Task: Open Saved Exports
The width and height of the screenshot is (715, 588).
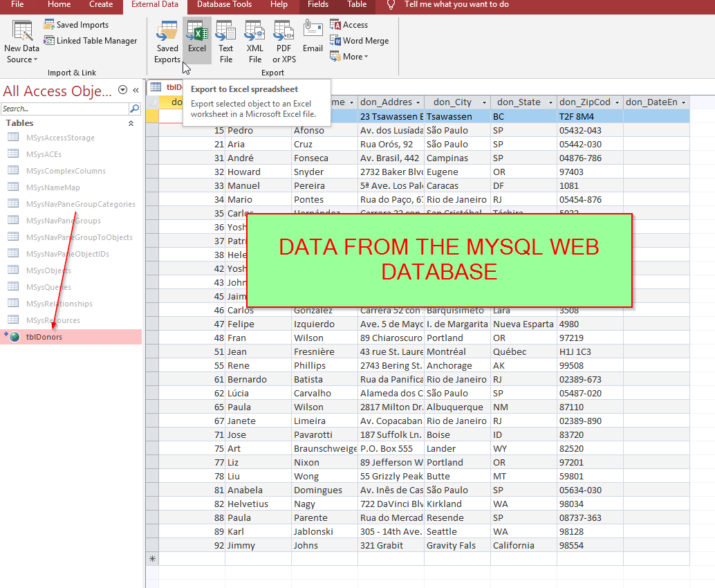Action: pos(167,42)
